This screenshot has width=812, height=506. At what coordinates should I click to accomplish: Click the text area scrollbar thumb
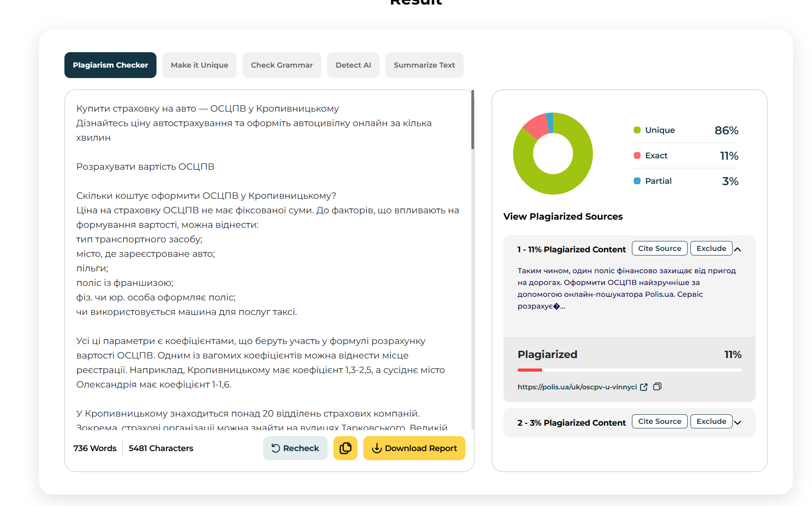click(473, 119)
